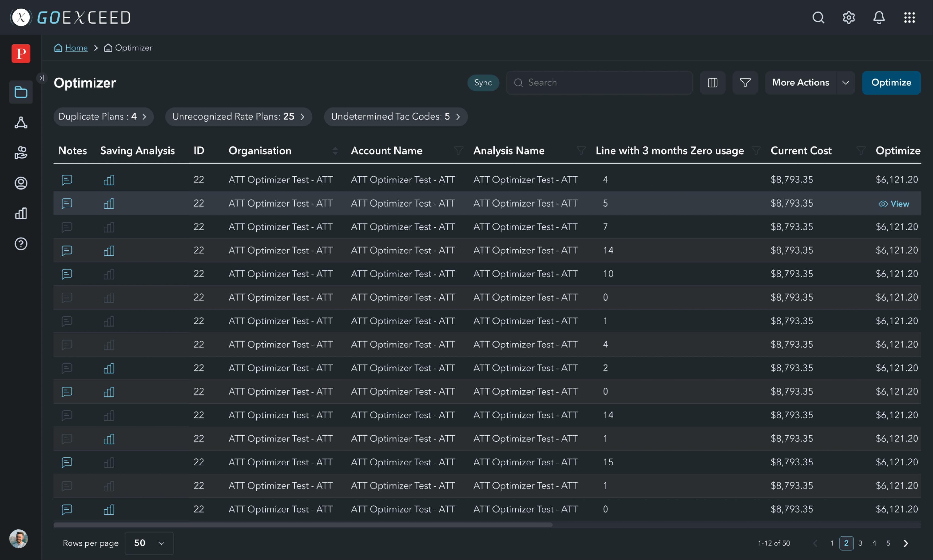Open notifications bell icon

click(x=879, y=17)
